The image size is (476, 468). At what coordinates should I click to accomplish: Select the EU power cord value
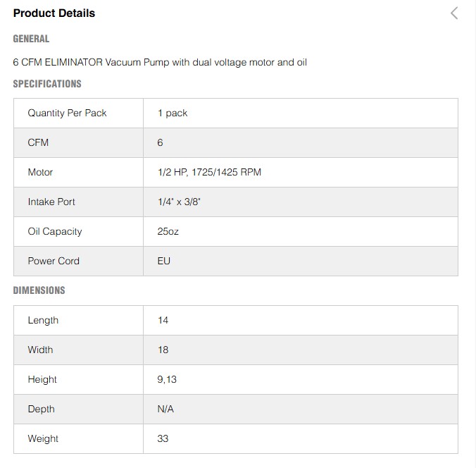coord(164,261)
